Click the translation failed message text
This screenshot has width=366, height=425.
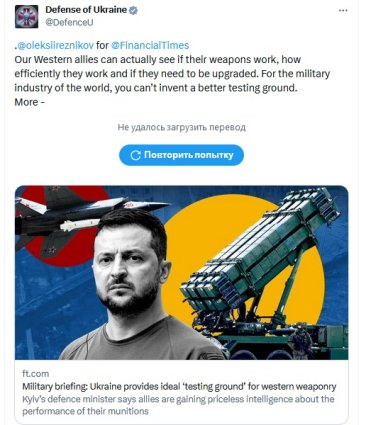[181, 127]
